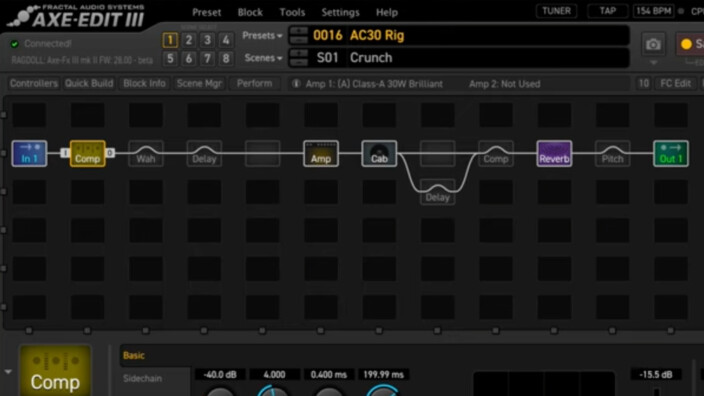704x396 pixels.
Task: Click the 199.99 ms release value field
Action: click(x=383, y=374)
